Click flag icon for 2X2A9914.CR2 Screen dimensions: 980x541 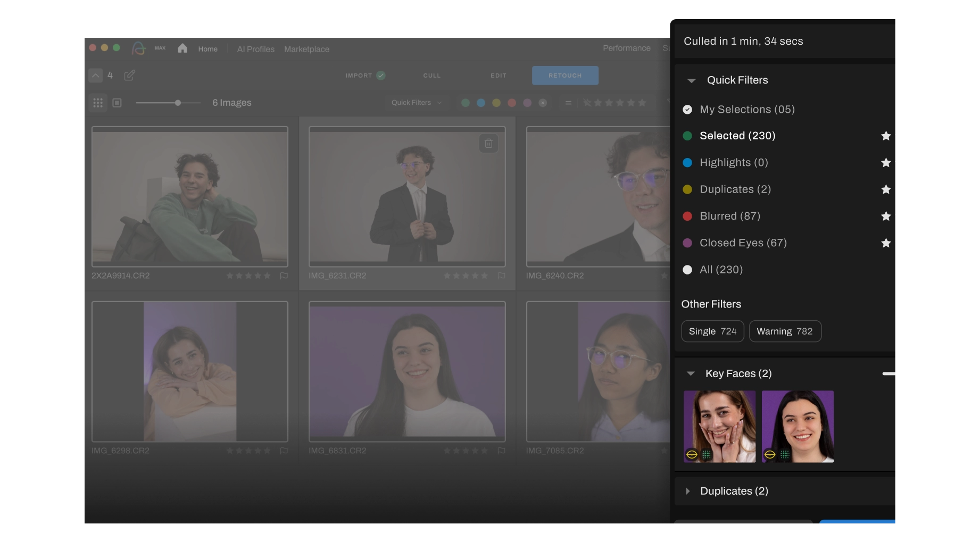[284, 276]
